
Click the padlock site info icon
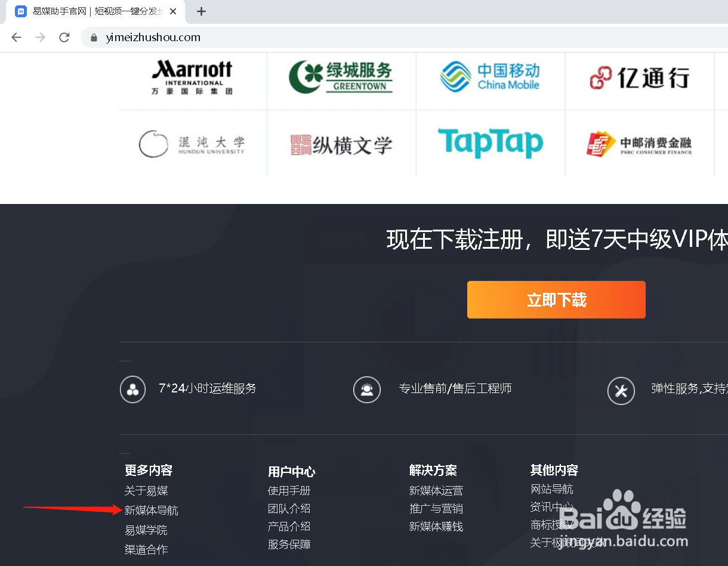(x=94, y=38)
